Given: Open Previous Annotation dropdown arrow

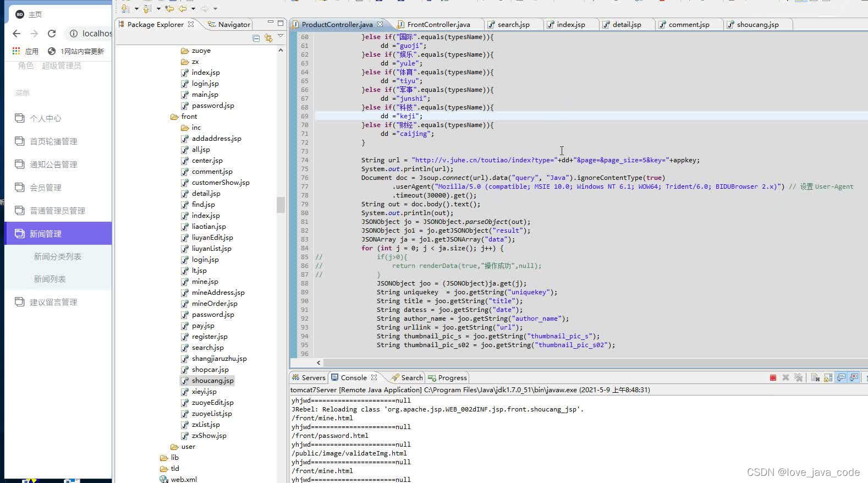Looking at the screenshot, I should pyautogui.click(x=158, y=9).
